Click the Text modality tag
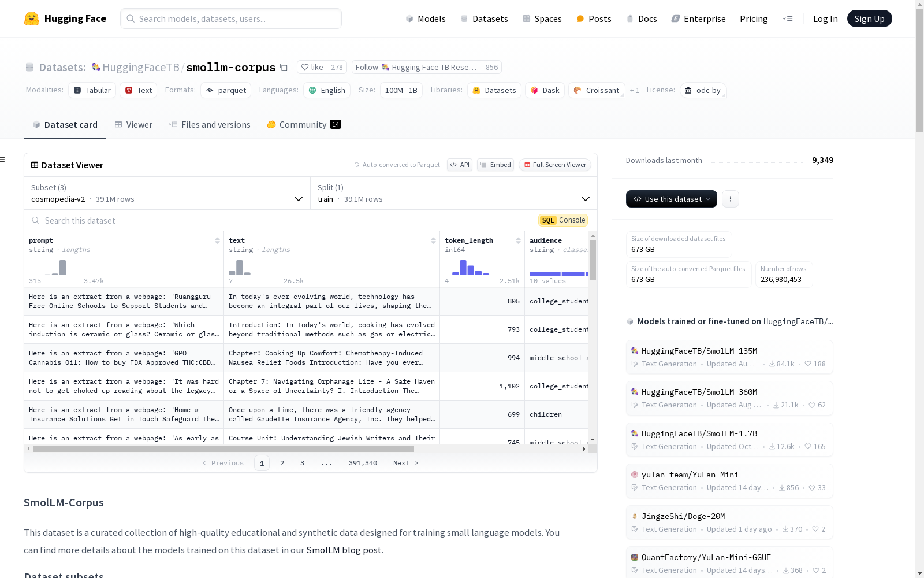Viewport: 924px width, 578px height. (139, 90)
